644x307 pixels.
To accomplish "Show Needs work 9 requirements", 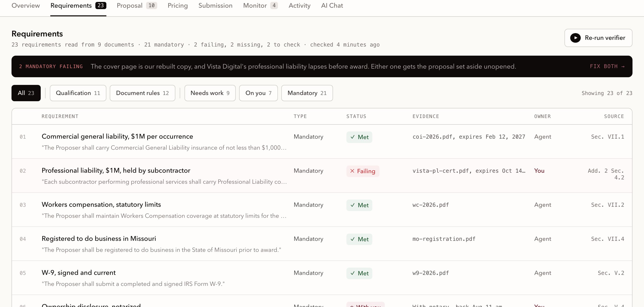I will (x=210, y=93).
